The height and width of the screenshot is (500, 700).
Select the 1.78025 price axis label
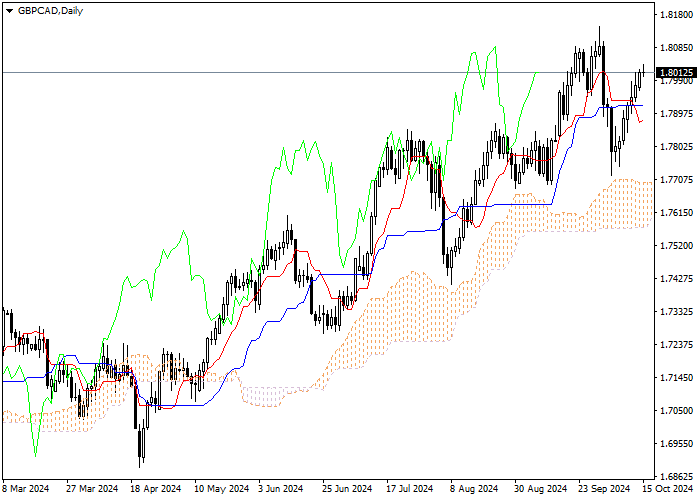tap(677, 147)
